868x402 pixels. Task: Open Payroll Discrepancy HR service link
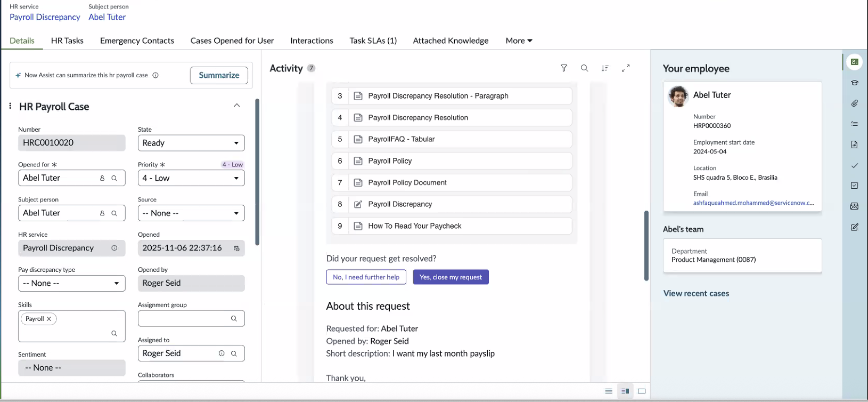(45, 17)
